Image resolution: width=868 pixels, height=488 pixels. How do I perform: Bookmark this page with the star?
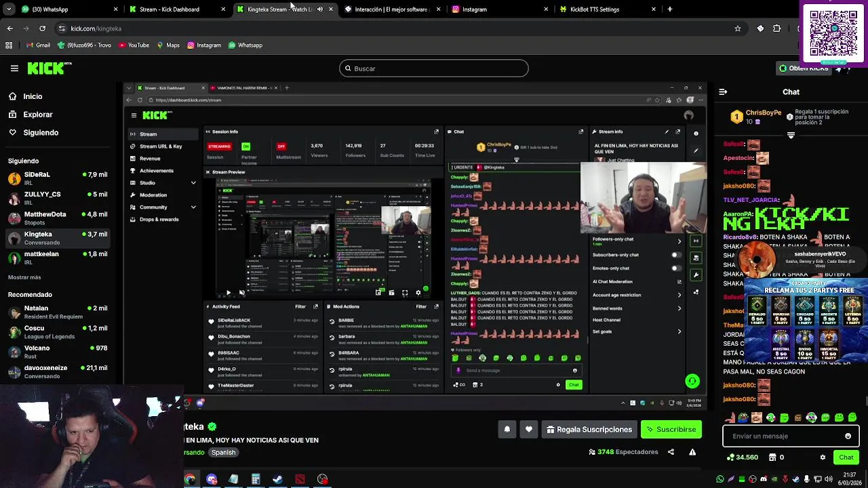click(738, 28)
